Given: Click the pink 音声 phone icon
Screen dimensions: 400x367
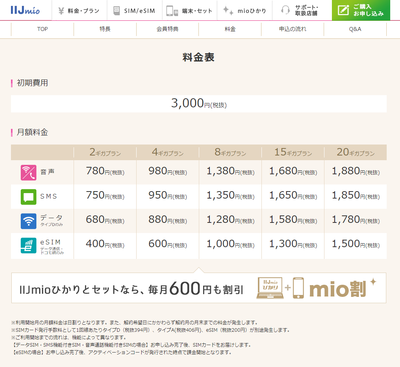Looking at the screenshot, I should [x=28, y=173].
